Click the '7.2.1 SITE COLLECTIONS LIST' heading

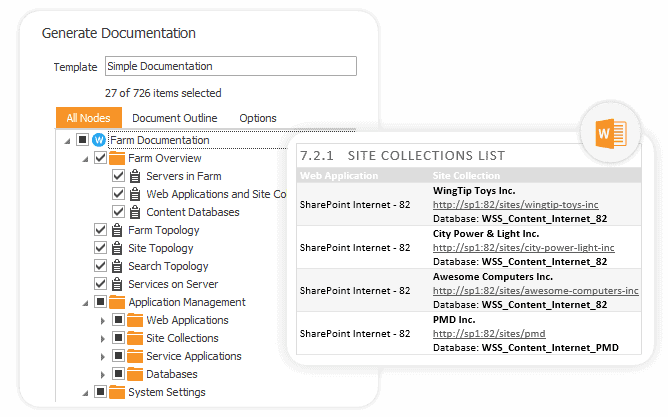(x=403, y=155)
